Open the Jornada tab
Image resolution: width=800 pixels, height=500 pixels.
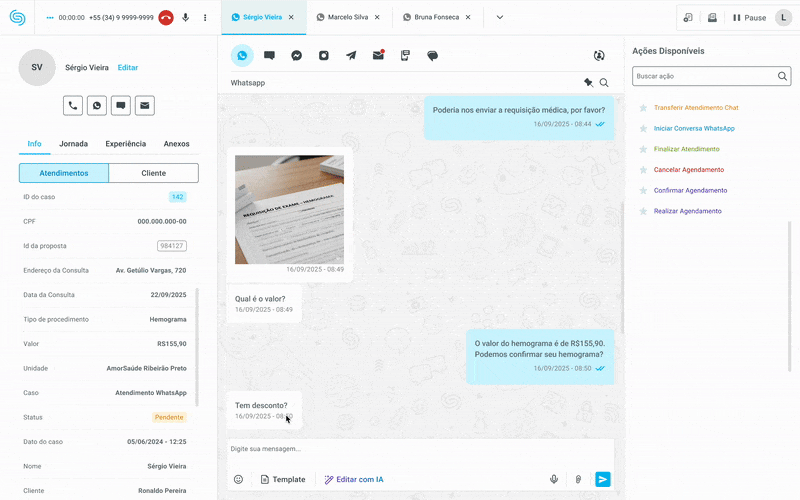click(x=73, y=144)
